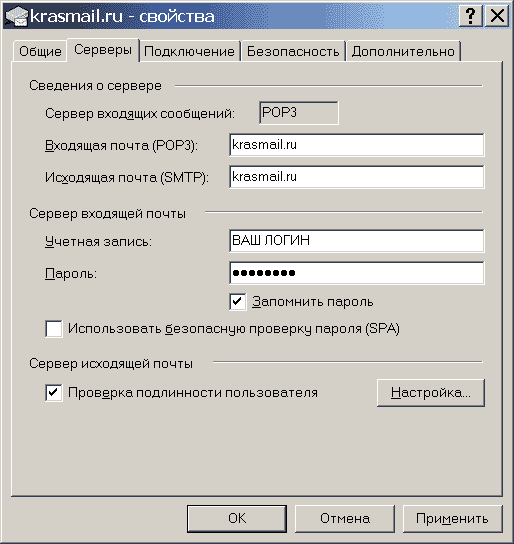Click the mail account icon in title bar
The image size is (514, 544).
[16, 16]
